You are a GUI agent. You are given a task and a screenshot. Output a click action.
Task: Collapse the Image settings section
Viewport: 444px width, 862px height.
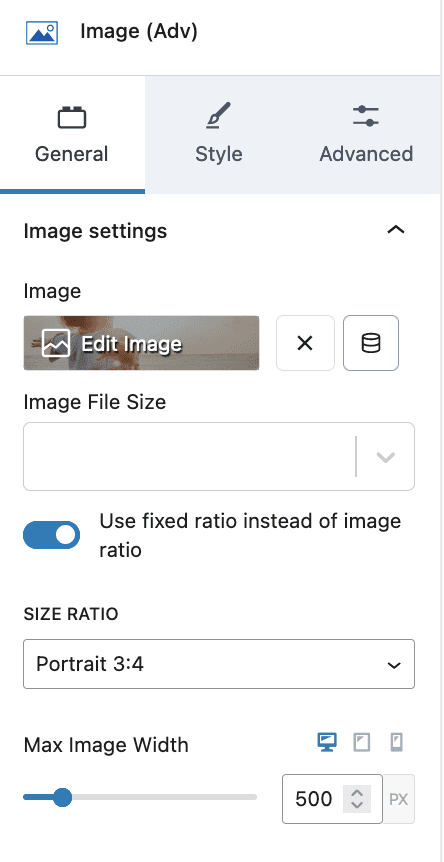tap(396, 230)
